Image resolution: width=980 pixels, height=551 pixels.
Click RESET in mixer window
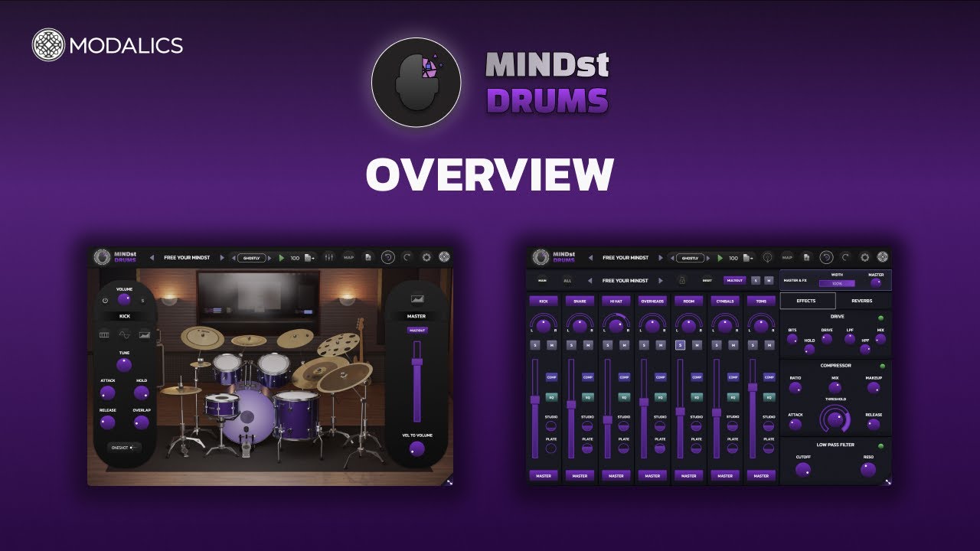click(x=707, y=281)
